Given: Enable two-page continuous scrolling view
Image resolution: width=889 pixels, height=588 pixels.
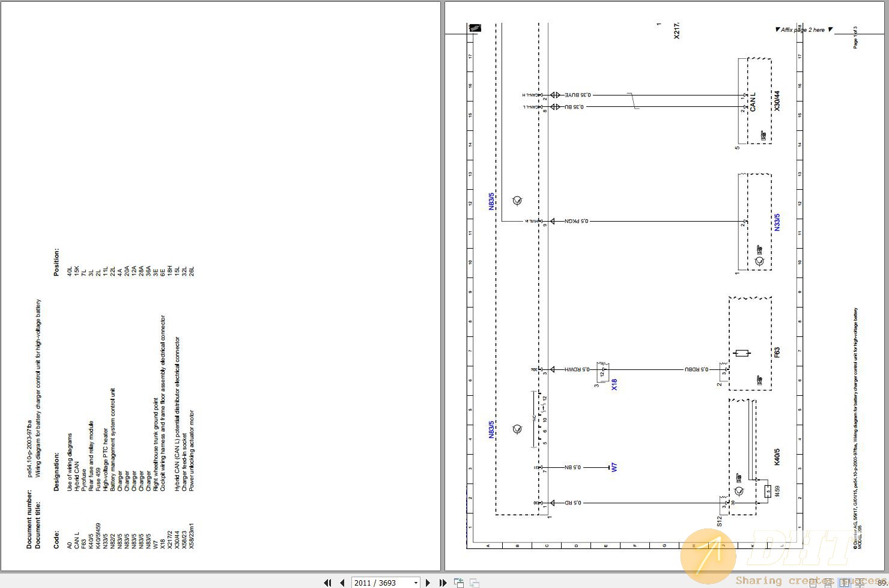Looking at the screenshot, I should tap(860, 583).
